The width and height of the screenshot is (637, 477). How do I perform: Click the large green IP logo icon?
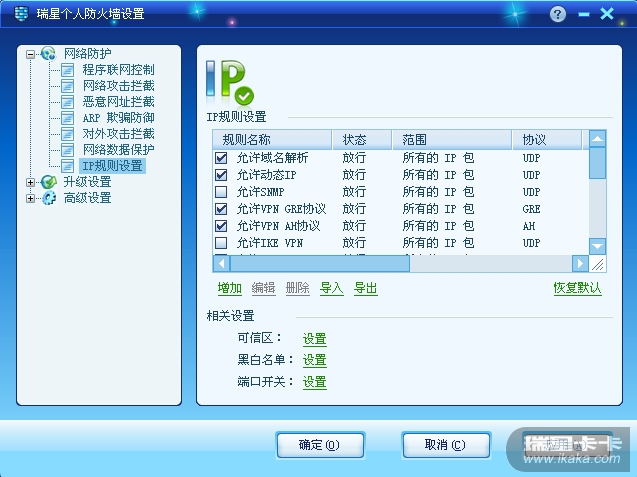tap(230, 82)
